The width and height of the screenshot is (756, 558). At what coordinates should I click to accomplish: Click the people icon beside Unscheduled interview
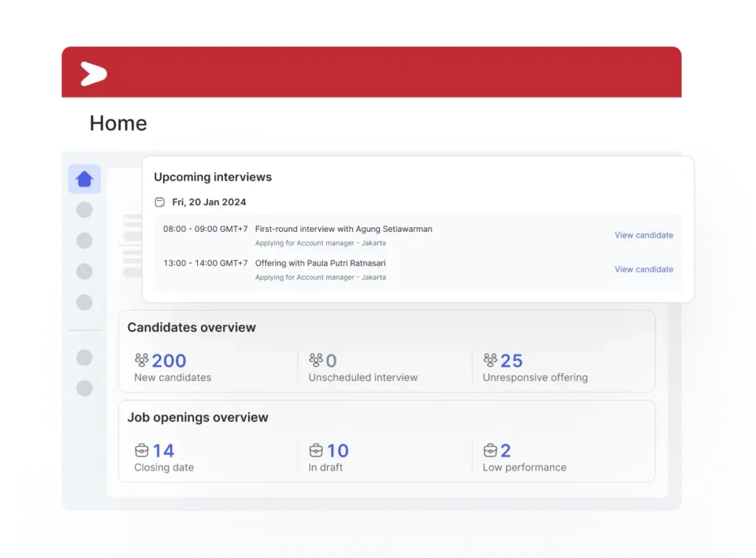(315, 360)
